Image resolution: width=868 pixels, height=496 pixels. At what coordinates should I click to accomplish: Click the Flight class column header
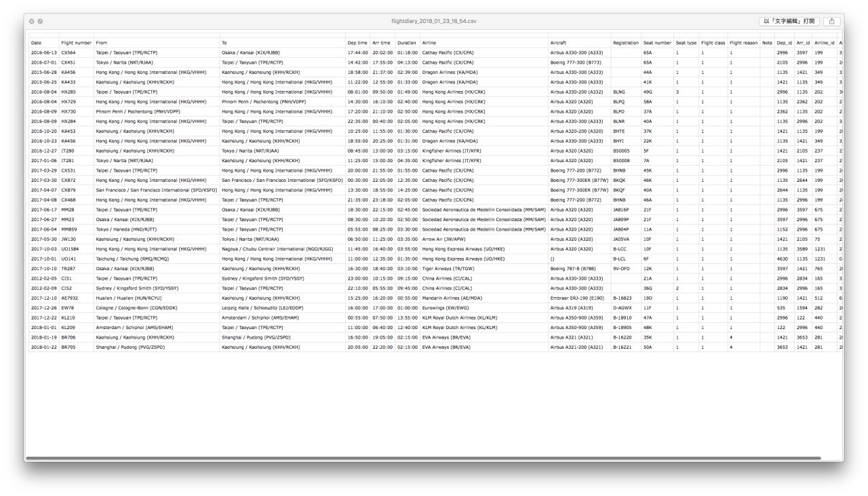713,43
